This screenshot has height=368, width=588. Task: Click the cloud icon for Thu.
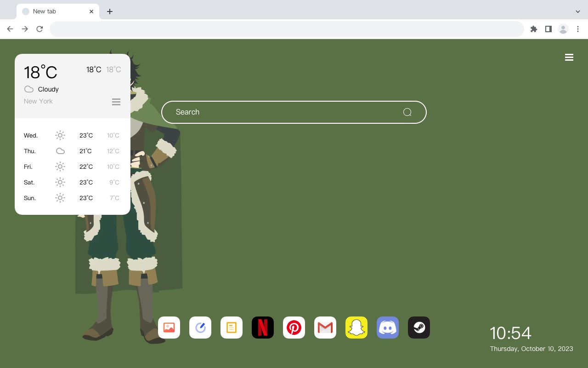[60, 151]
